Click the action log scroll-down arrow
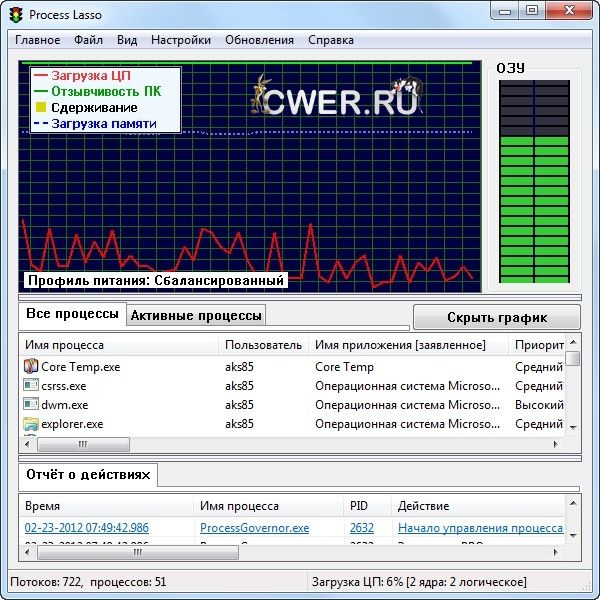This screenshot has height=600, width=600. click(573, 536)
